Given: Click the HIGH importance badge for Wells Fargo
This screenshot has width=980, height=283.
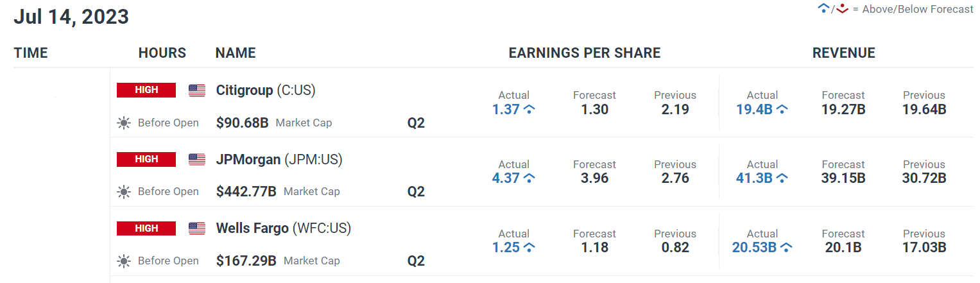Looking at the screenshot, I should click(146, 228).
